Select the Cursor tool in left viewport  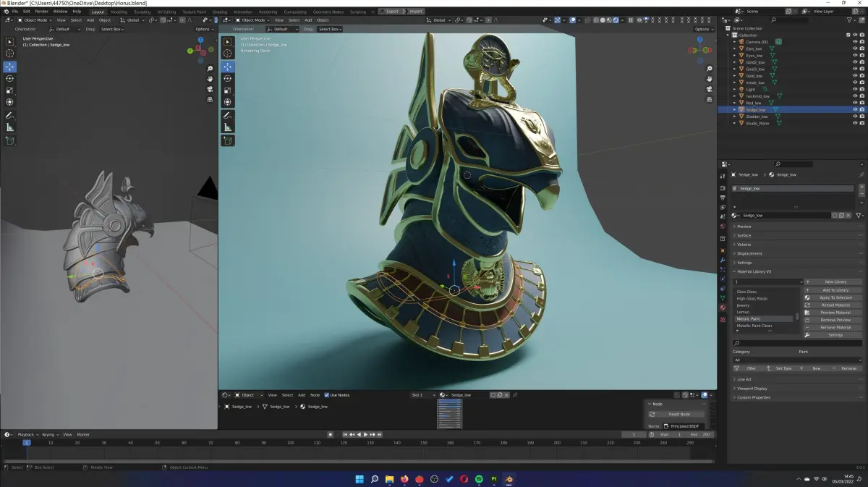tap(10, 54)
